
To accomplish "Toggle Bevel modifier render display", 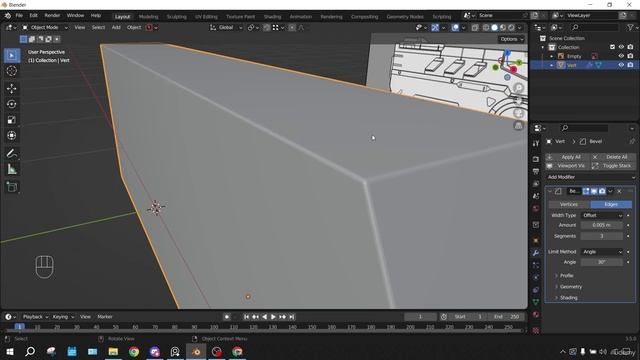I will 602,191.
